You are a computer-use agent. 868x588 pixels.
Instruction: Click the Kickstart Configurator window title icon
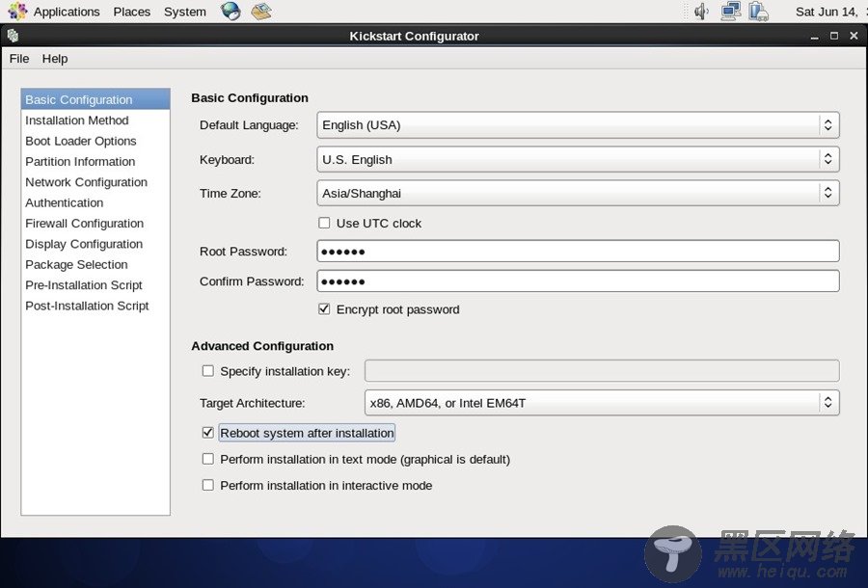pyautogui.click(x=13, y=36)
